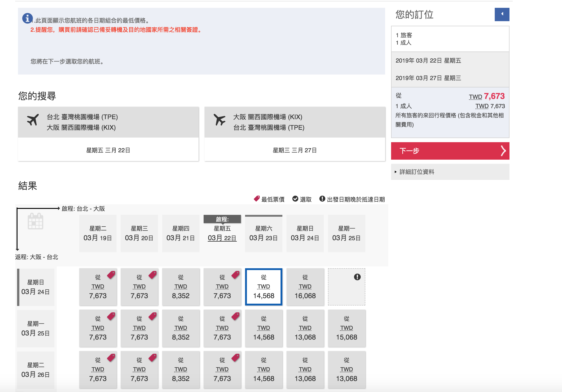
Task: Choose fare 13,068 for 03月25日 depart, 03月26日 return
Action: pyautogui.click(x=346, y=370)
